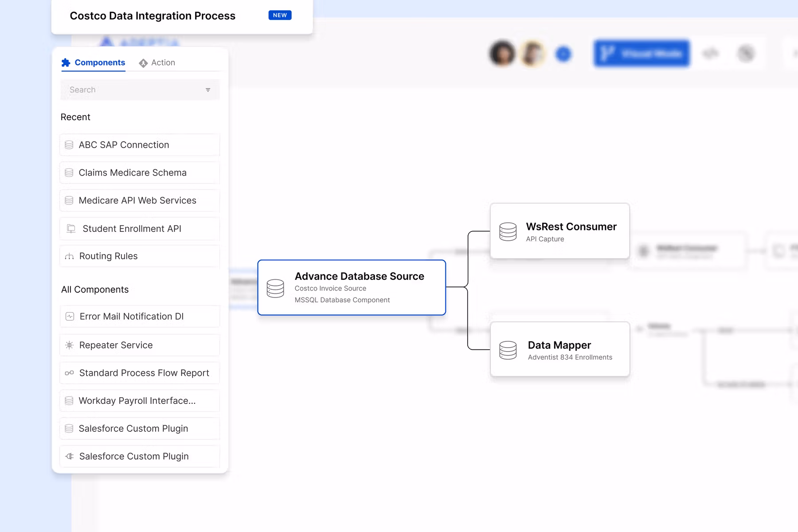This screenshot has height=532, width=798.
Task: Click the blue Visual Mode button
Action: coord(642,54)
